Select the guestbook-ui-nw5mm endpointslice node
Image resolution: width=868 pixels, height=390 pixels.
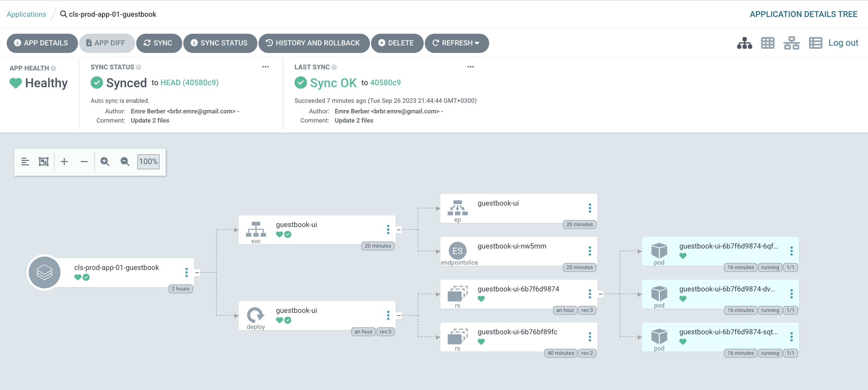[x=519, y=251]
